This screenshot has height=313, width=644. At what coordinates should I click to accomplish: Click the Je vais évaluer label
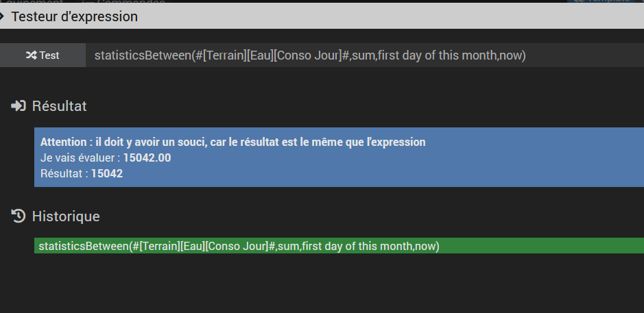point(80,158)
